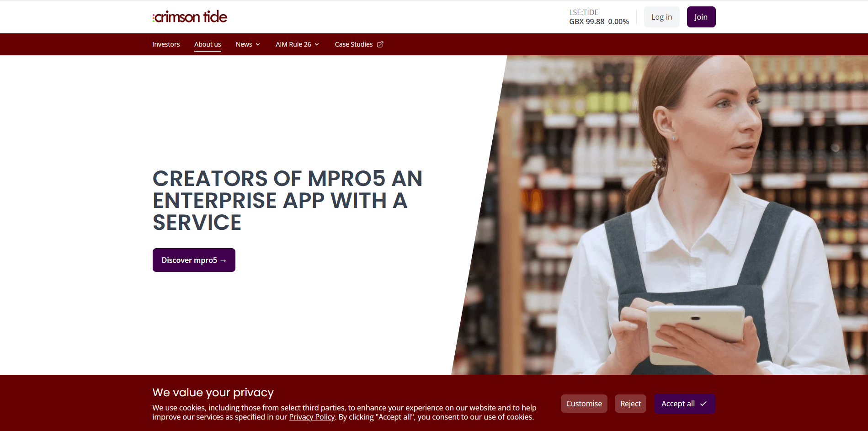Customise cookie preferences
The image size is (868, 431).
(x=584, y=404)
